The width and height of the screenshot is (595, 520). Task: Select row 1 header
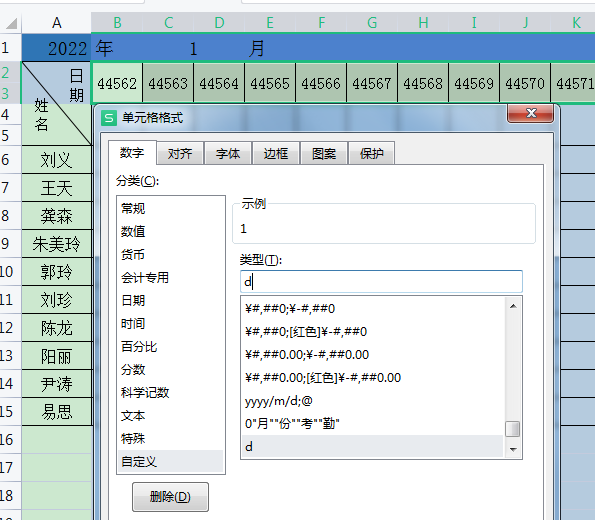point(10,48)
